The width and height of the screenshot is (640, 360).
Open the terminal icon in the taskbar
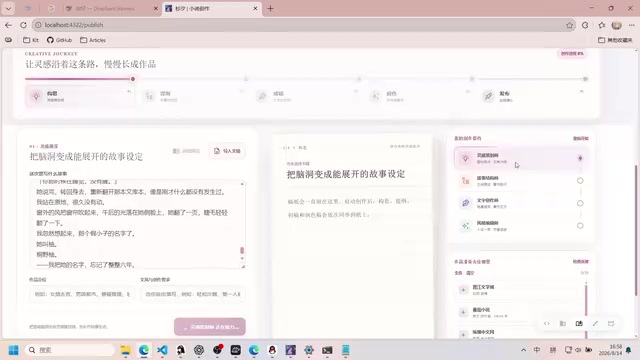327,350
